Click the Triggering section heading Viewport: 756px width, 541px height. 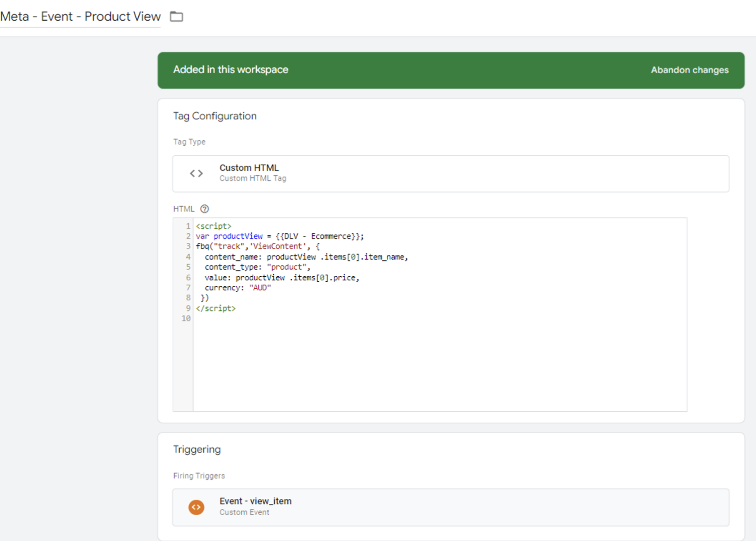point(197,449)
